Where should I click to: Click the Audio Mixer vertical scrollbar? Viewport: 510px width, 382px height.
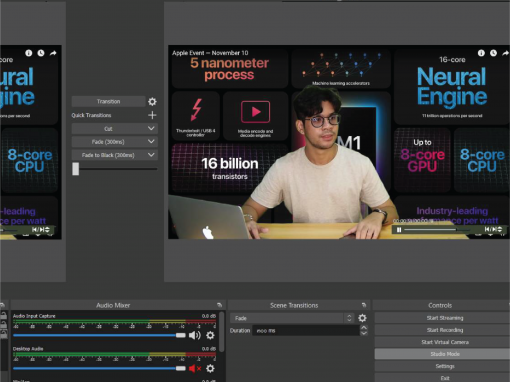pyautogui.click(x=222, y=332)
